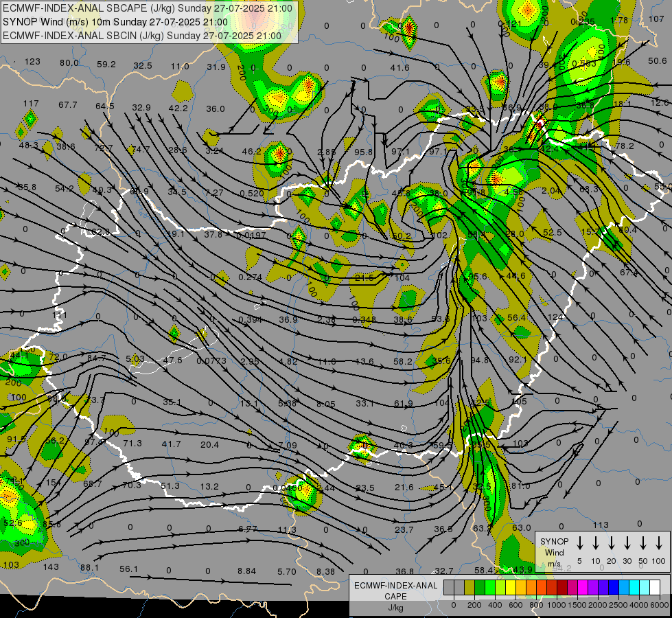Click the ECMWF-INDEX-ANAL label beside the color scale
The height and width of the screenshot is (618, 672).
pyautogui.click(x=395, y=586)
